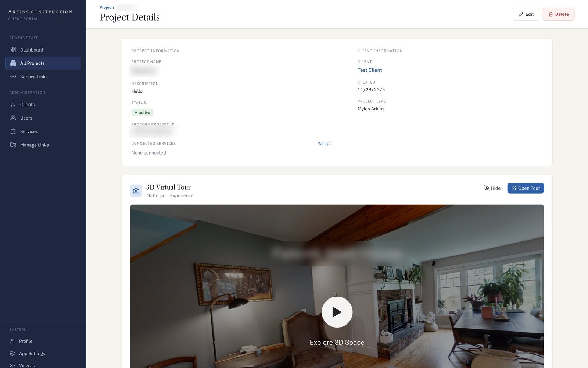Open App Settings

(x=43, y=353)
